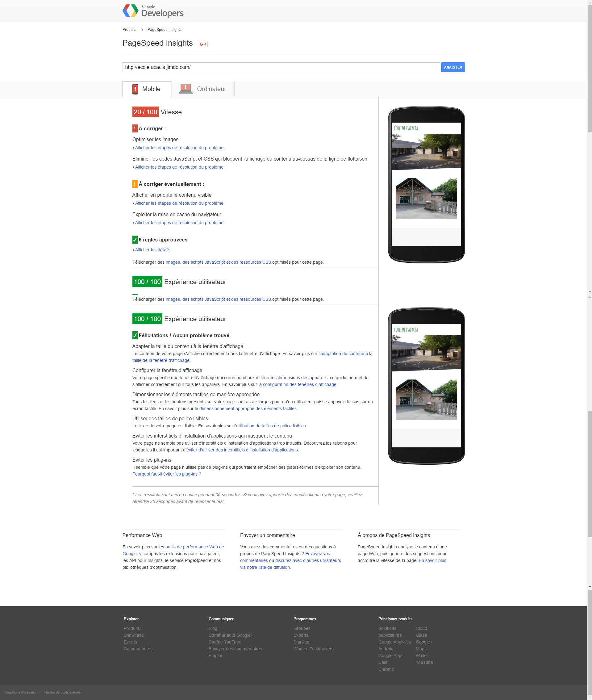Click the laptop warning icon on the Ordinateur tab
The width and height of the screenshot is (592, 700).
point(186,89)
